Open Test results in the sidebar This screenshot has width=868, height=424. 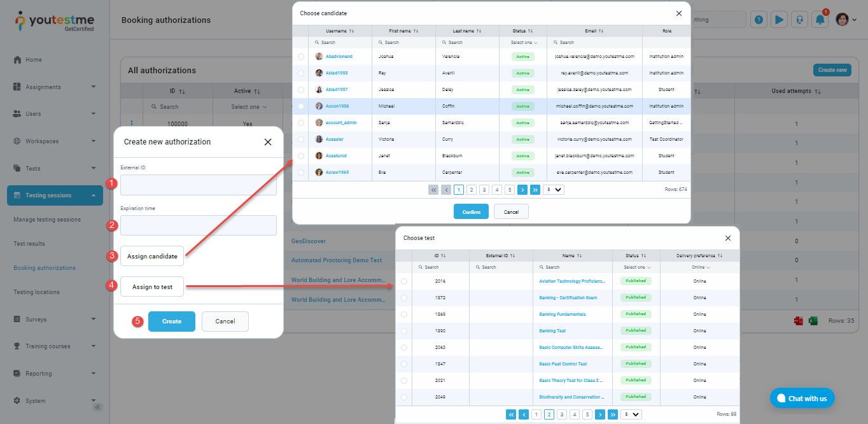[x=29, y=244]
